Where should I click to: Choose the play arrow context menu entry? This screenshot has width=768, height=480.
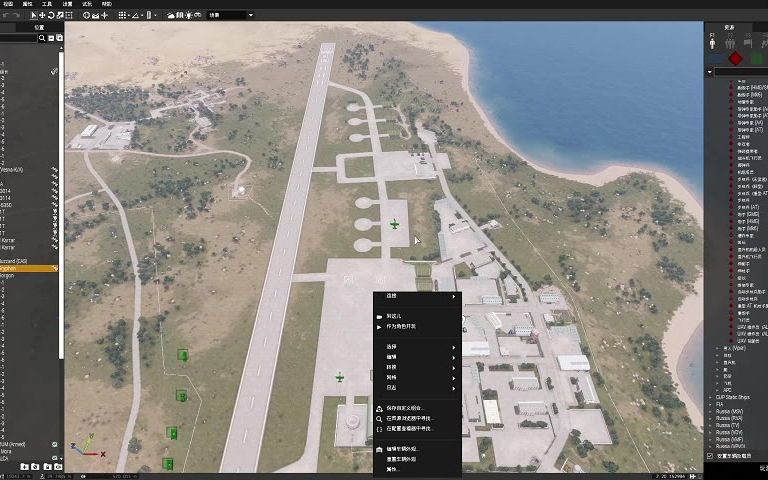point(417,326)
